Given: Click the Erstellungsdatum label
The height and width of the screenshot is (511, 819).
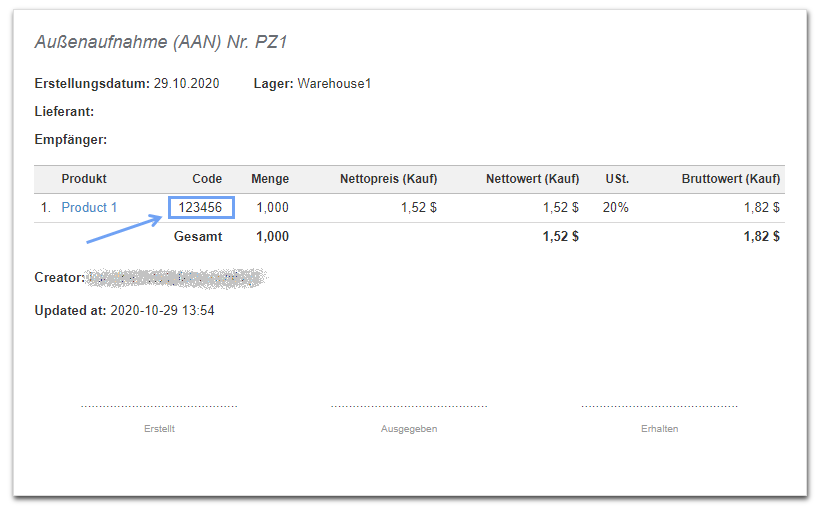Looking at the screenshot, I should [x=92, y=84].
